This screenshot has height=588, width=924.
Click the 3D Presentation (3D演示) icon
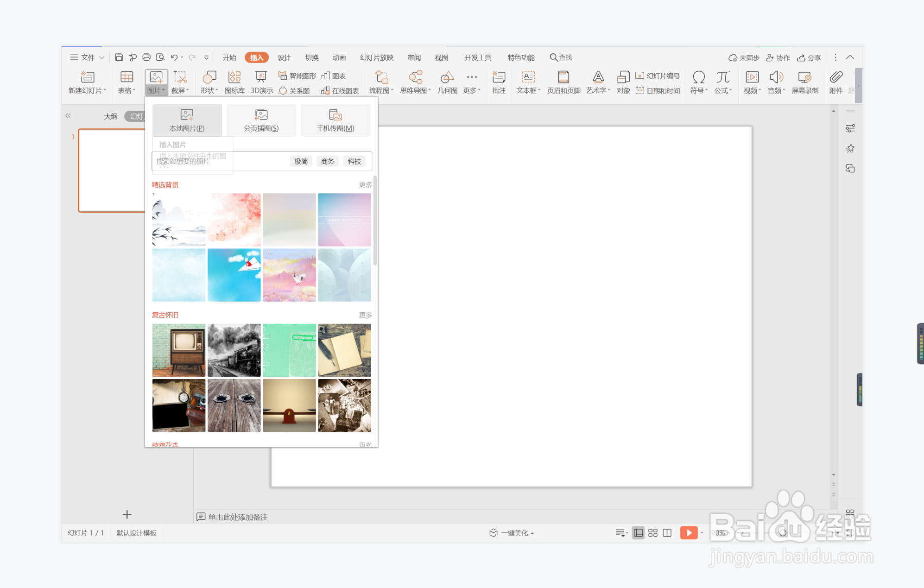click(x=261, y=77)
